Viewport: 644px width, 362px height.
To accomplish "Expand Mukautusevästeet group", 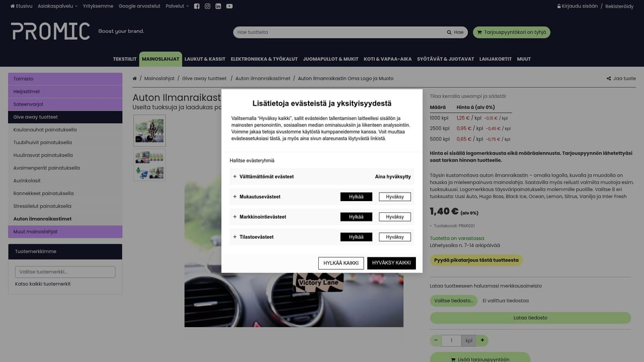I will tap(257, 197).
